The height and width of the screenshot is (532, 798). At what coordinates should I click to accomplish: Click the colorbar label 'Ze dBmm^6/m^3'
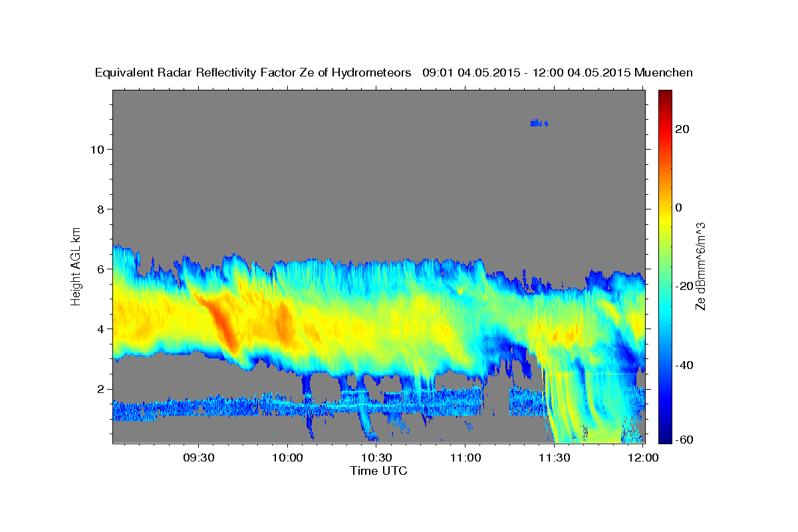click(700, 266)
